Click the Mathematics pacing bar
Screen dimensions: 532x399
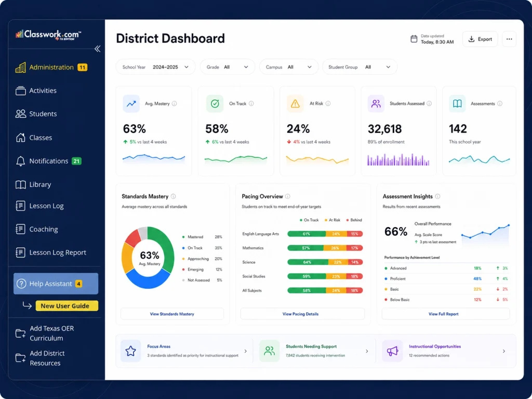325,248
